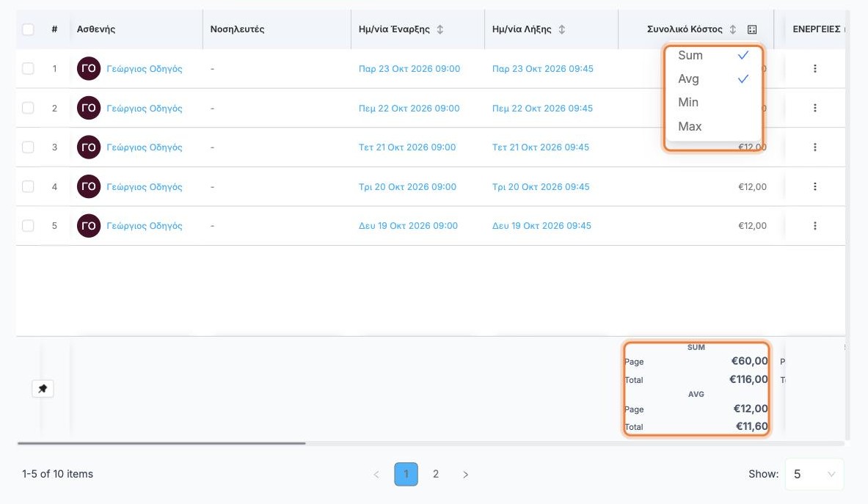868x504 pixels.
Task: Click end date Δευ 19 Οκτ 2026 09:45
Action: pyautogui.click(x=542, y=226)
